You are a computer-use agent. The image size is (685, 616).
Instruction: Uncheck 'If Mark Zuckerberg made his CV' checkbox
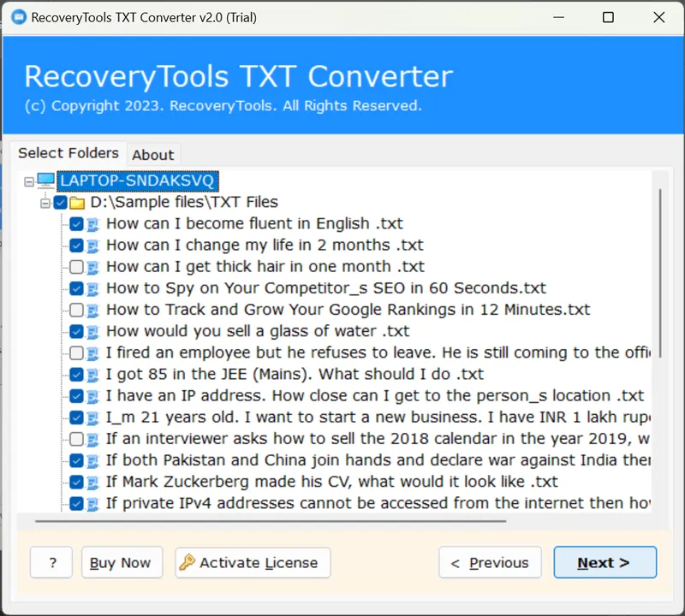pos(76,482)
